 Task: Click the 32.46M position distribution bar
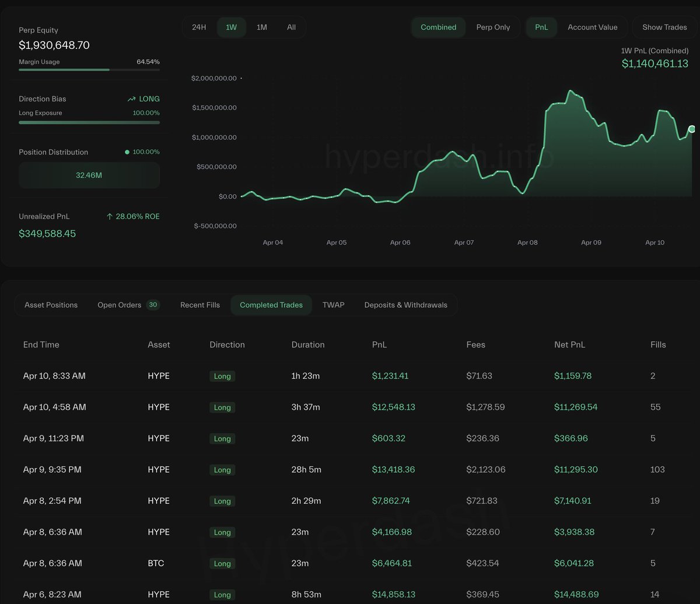89,175
